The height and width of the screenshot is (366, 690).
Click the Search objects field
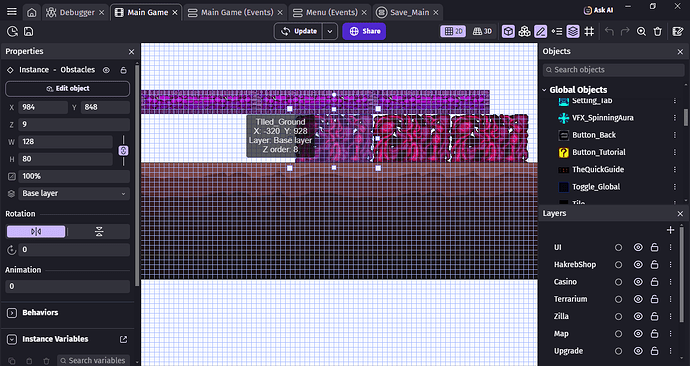[613, 70]
